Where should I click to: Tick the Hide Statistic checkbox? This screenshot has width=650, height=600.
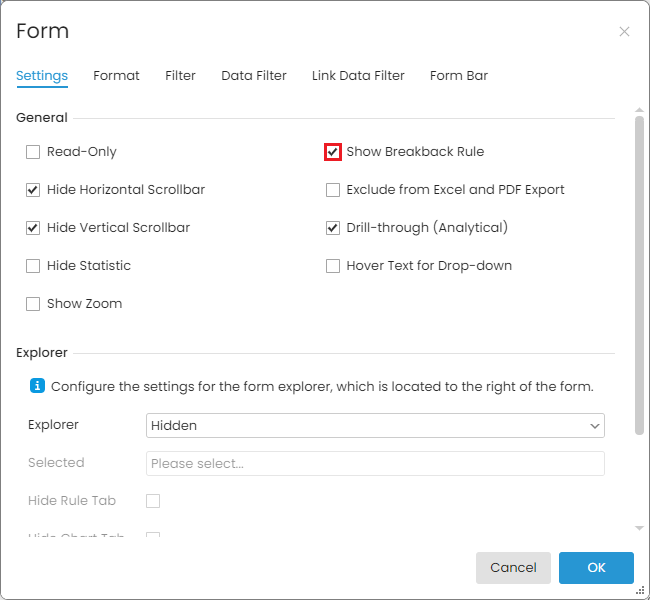tap(33, 266)
